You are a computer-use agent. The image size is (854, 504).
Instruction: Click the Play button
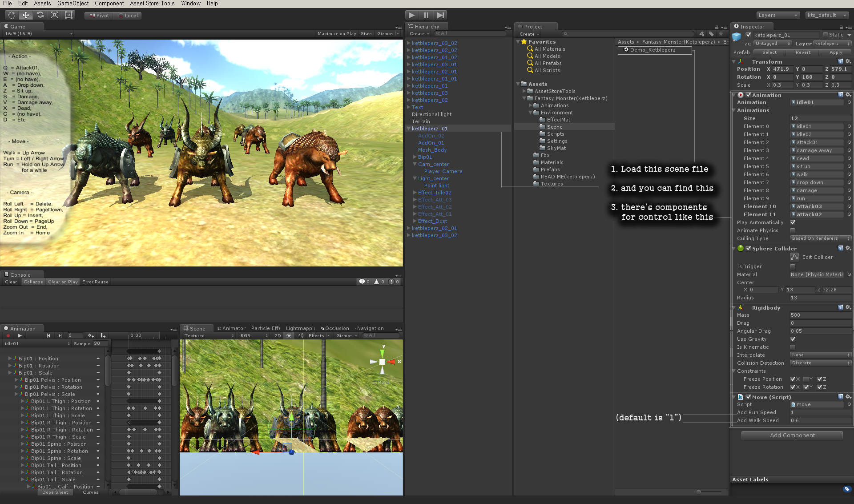pos(411,15)
